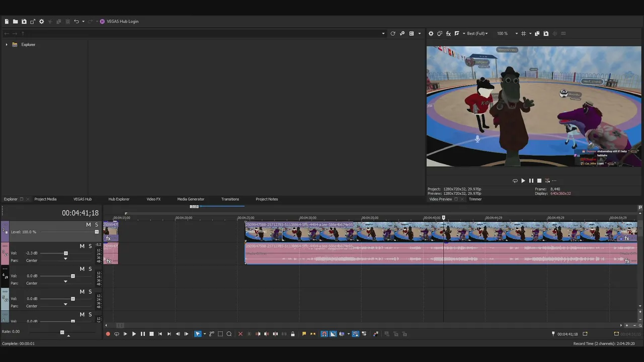644x362 pixels.
Task: Select the Selection edit tool rectangle
Action: point(220,334)
